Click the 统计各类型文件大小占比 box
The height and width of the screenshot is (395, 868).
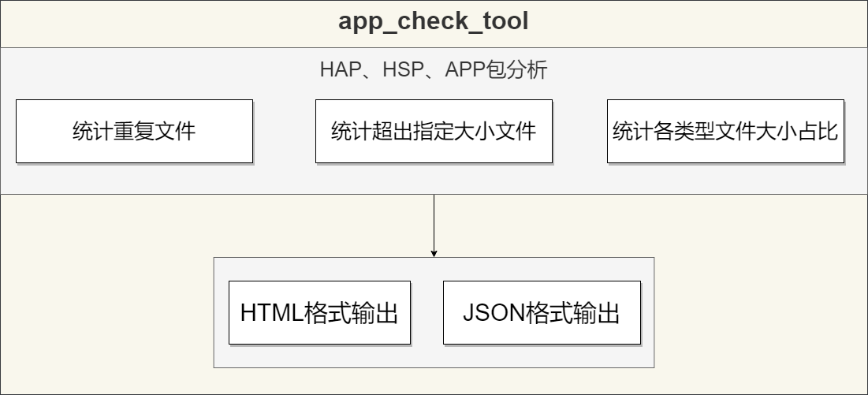(725, 131)
